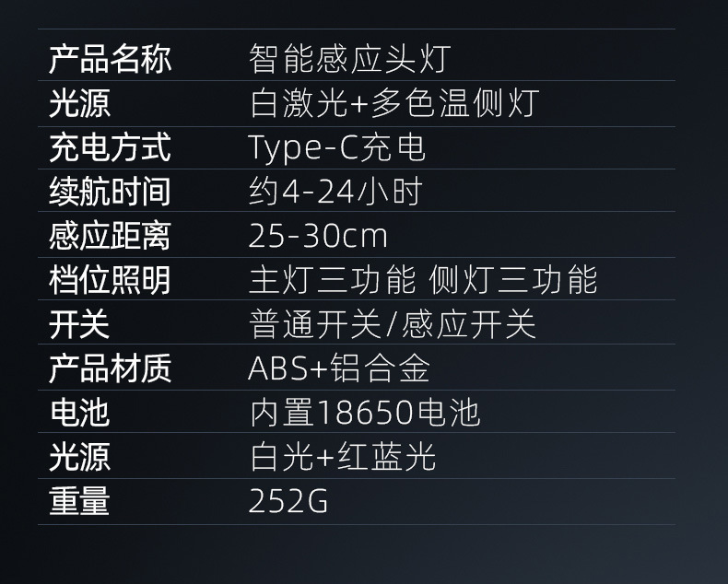Click the 产品材质 label
The image size is (728, 584).
click(x=110, y=368)
